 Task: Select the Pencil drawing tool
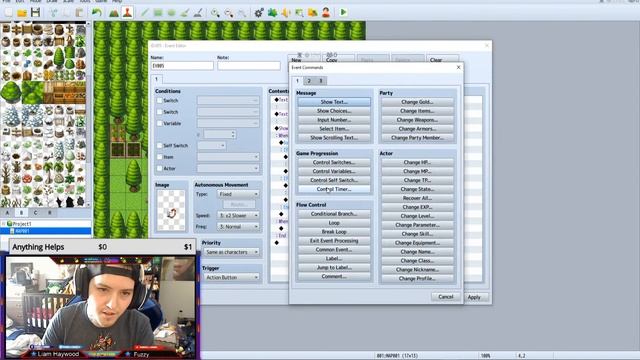pos(144,13)
